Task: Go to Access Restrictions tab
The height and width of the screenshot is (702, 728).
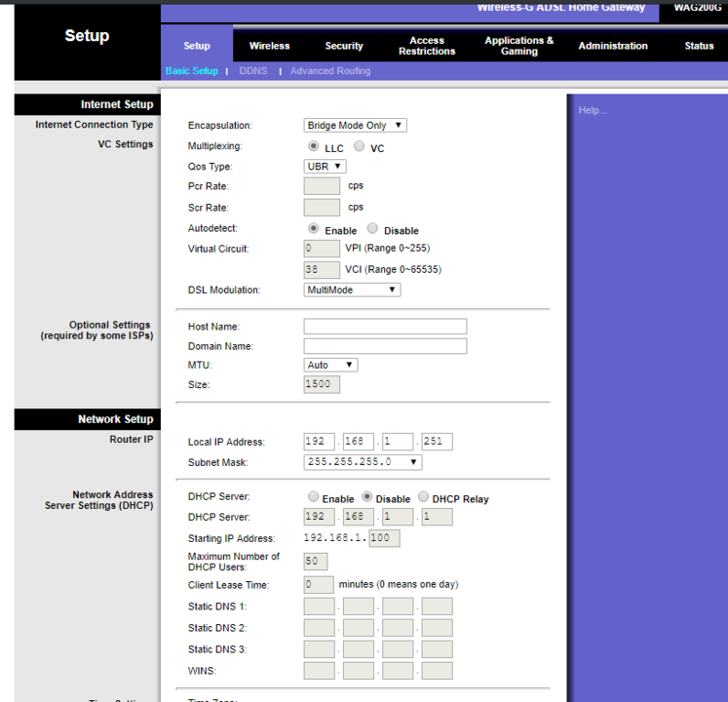Action: coord(427,46)
